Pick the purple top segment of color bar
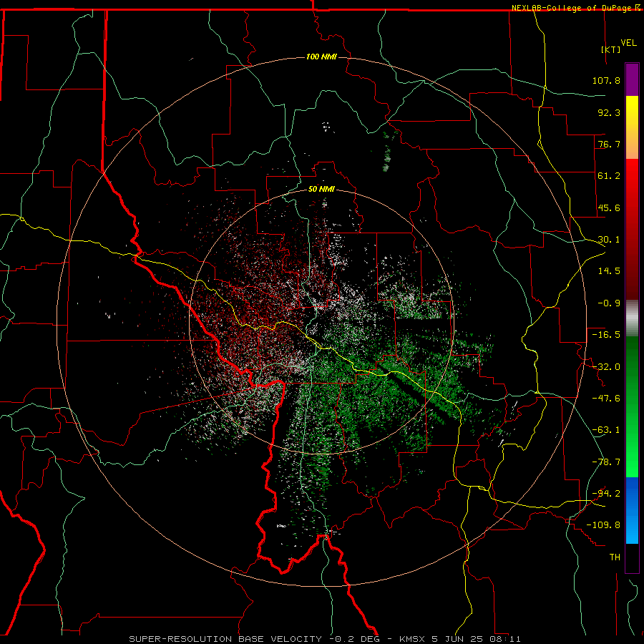 [632, 79]
